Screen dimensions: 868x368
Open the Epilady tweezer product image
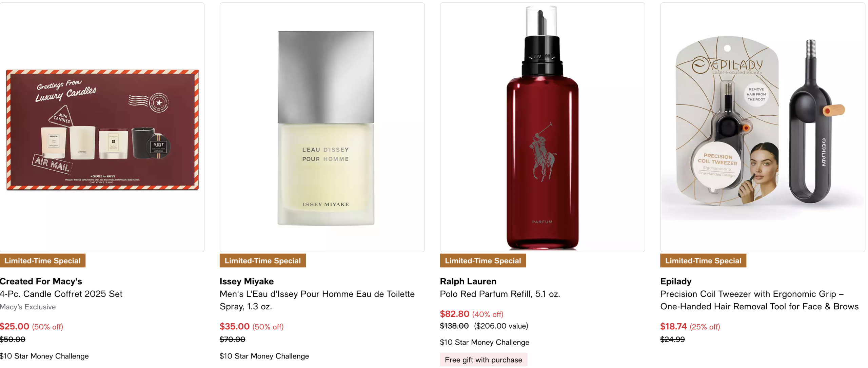(763, 127)
